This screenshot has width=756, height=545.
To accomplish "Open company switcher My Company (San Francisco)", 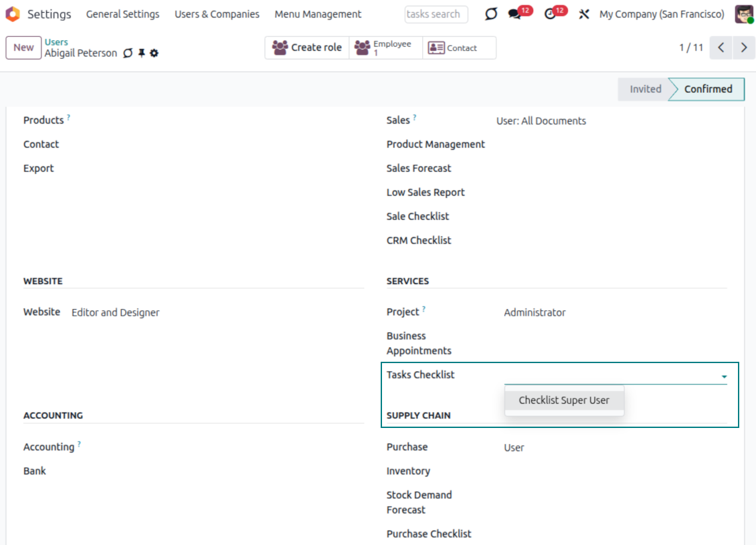I will 661,14.
